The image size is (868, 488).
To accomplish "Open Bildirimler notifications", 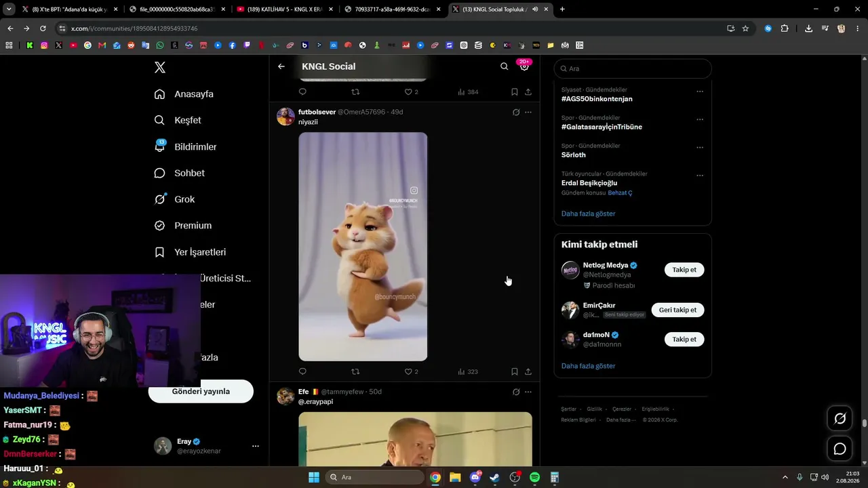I will [x=185, y=146].
